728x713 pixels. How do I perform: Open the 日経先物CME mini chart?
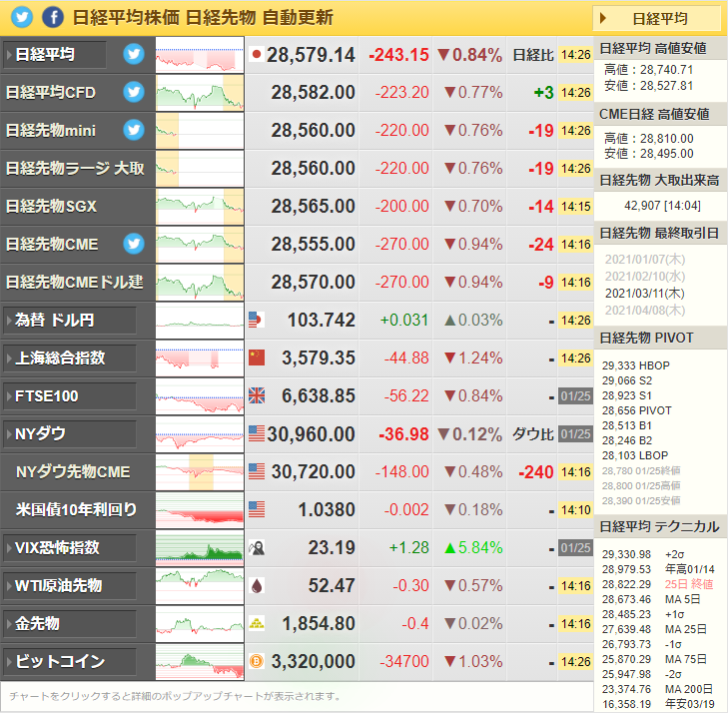pyautogui.click(x=200, y=245)
